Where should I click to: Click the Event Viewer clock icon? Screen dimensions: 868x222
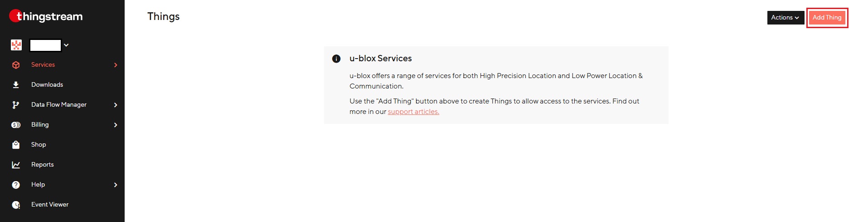pos(16,205)
